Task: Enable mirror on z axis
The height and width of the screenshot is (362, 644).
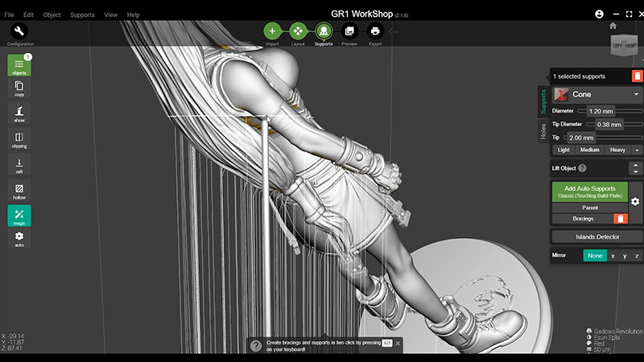Action: [x=636, y=255]
